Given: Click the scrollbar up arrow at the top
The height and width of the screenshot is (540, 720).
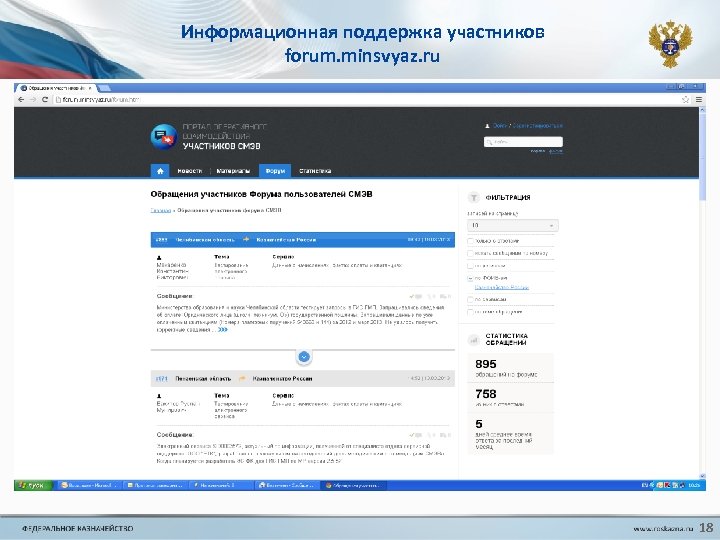Looking at the screenshot, I should [x=702, y=110].
